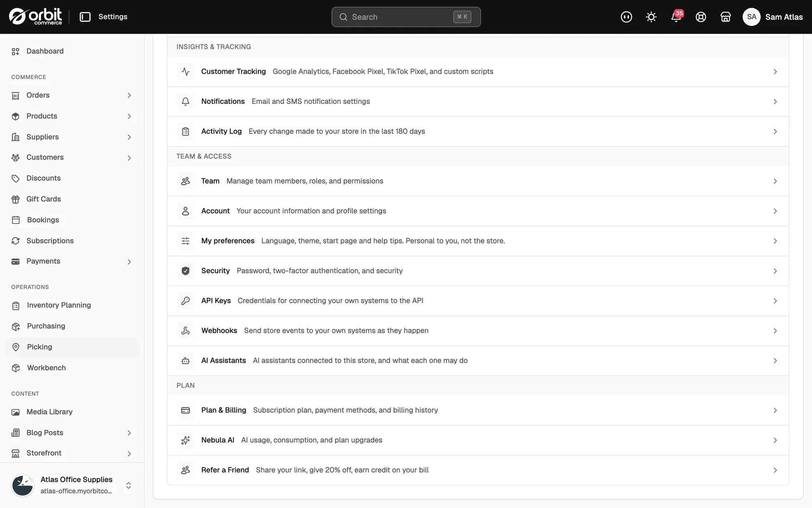Click the Security shield icon
The width and height of the screenshot is (812, 508).
pos(186,271)
